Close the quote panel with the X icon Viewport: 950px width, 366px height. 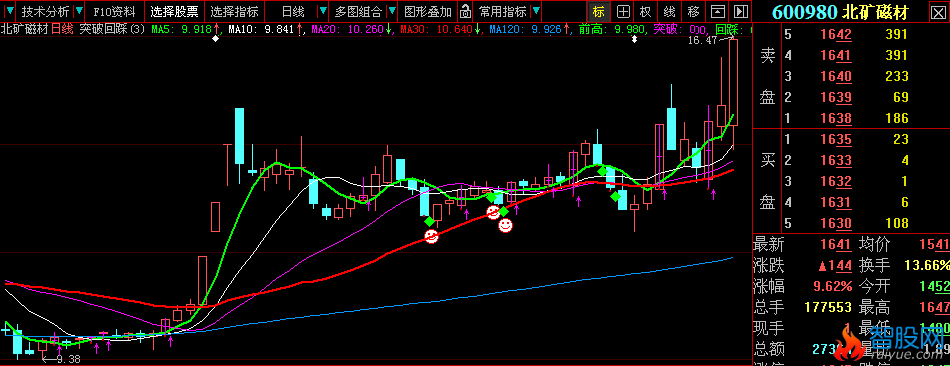pos(937,11)
